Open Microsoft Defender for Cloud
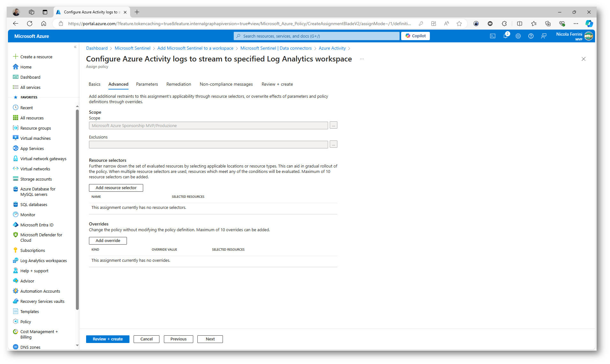Screen dimensions: 610x364 [x=41, y=238]
